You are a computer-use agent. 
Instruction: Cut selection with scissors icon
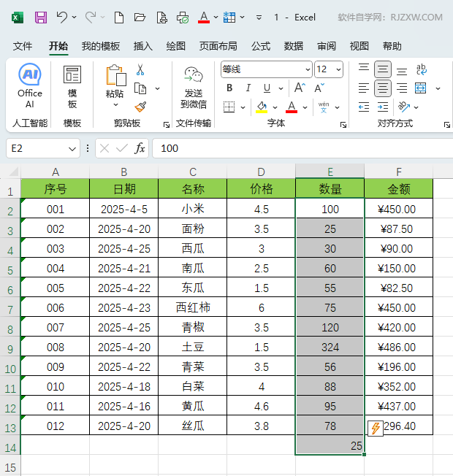click(140, 69)
